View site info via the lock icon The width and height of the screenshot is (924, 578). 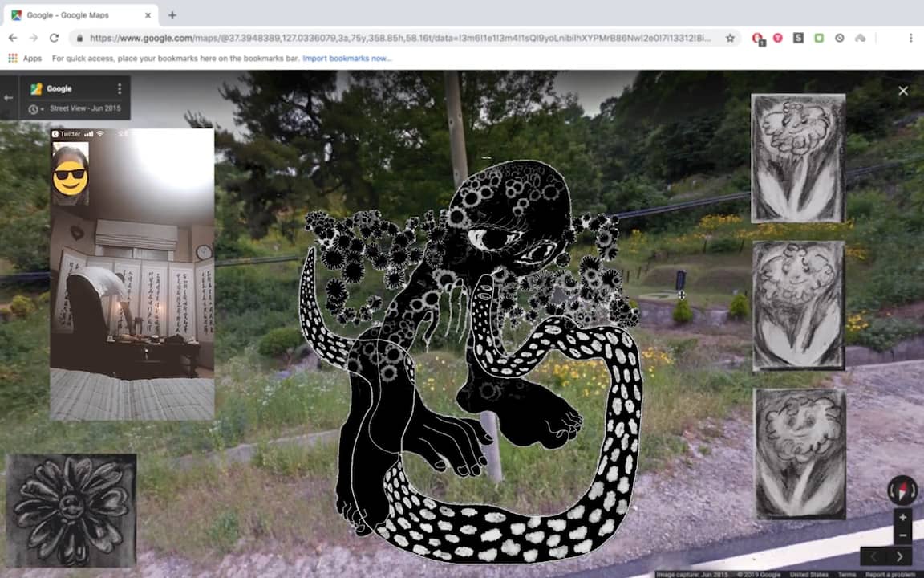pos(79,38)
